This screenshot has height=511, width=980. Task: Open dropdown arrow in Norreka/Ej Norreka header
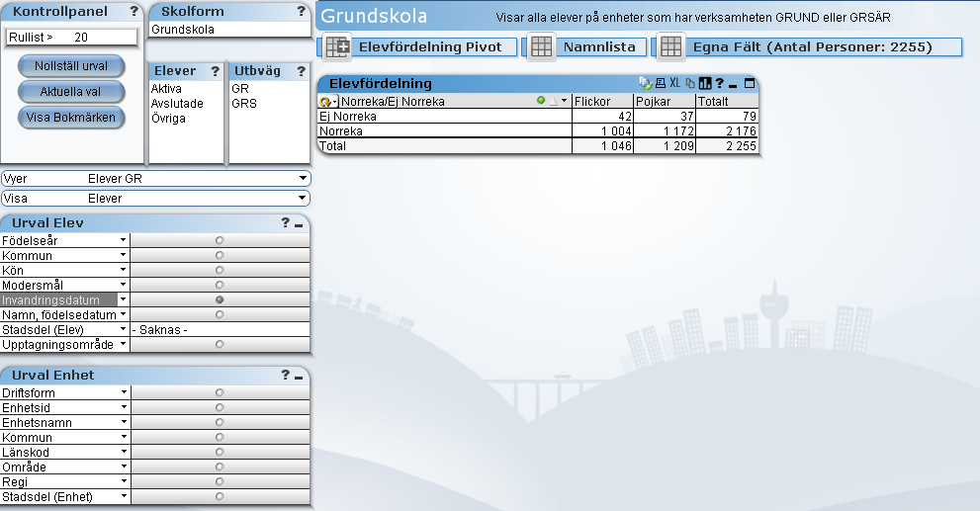pyautogui.click(x=565, y=101)
